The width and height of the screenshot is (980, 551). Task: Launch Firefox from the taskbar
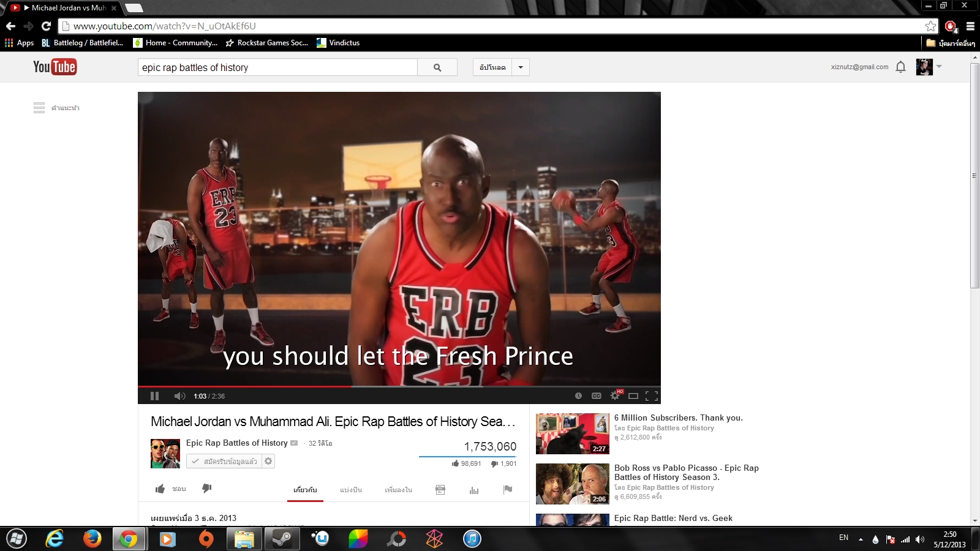[92, 539]
